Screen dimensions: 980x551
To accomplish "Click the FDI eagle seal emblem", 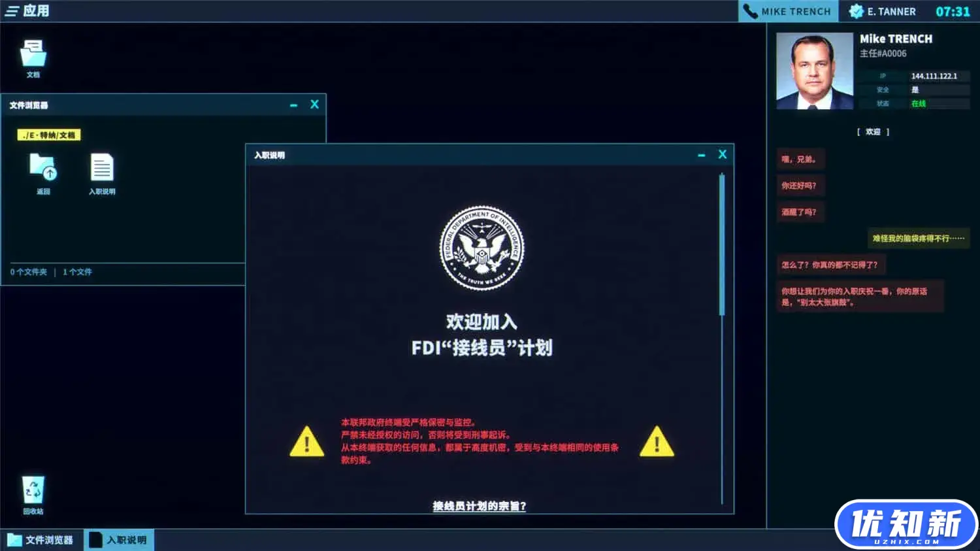I will pyautogui.click(x=482, y=248).
